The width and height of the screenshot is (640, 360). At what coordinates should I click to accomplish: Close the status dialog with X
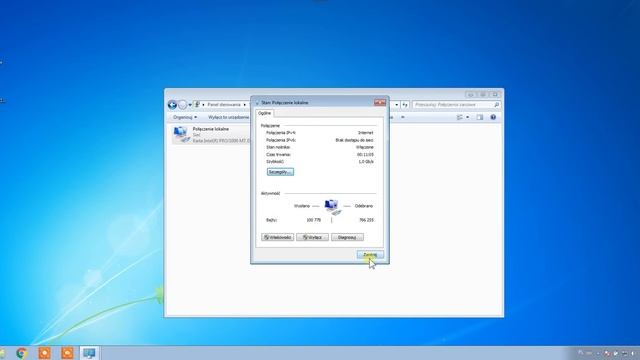pyautogui.click(x=380, y=102)
